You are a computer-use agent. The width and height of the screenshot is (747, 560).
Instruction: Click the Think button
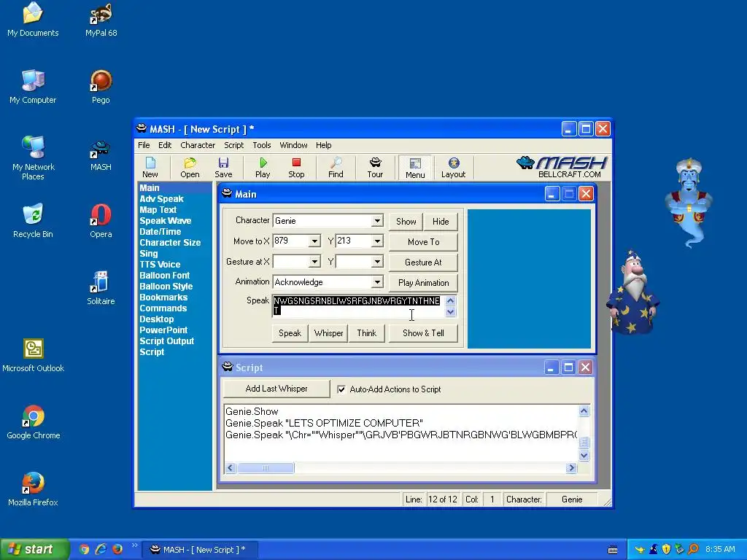point(367,333)
